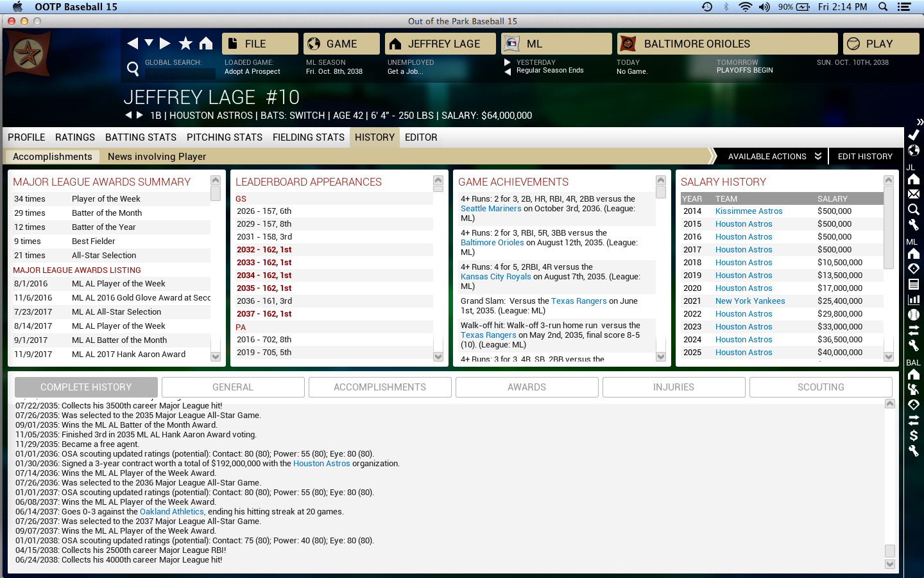This screenshot has width=924, height=578.
Task: Click the Houston Astros link in 2036 contract entry
Action: [321, 464]
